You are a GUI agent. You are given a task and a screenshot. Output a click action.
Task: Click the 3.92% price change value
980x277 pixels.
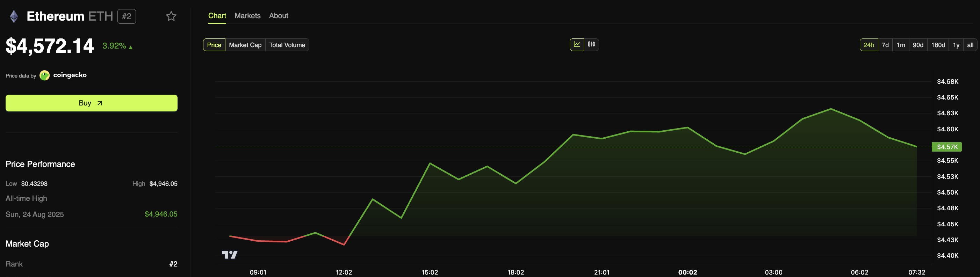pyautogui.click(x=114, y=46)
